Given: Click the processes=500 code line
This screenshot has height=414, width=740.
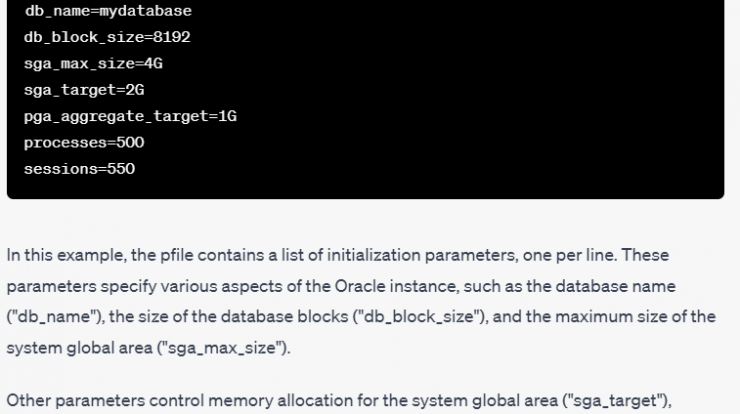Looking at the screenshot, I should click(x=84, y=143).
